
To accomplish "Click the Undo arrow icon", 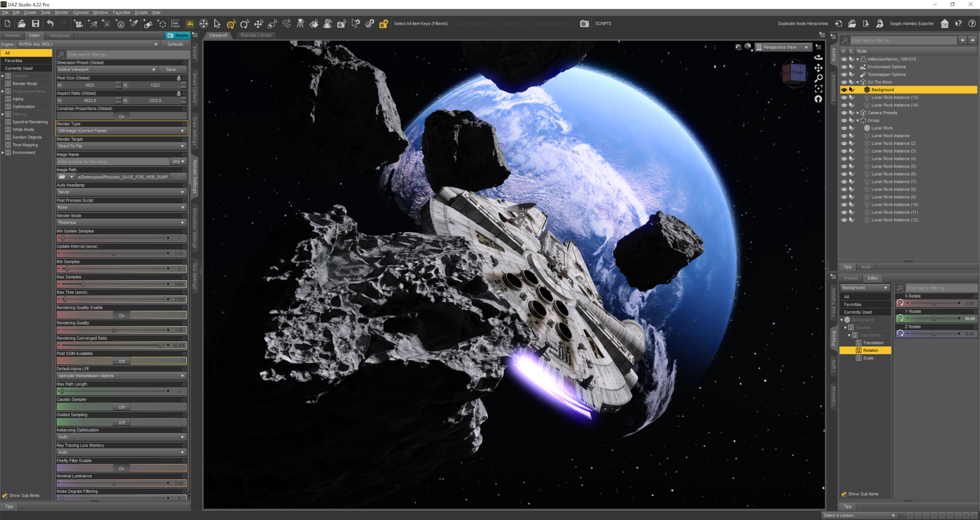I will coord(50,23).
